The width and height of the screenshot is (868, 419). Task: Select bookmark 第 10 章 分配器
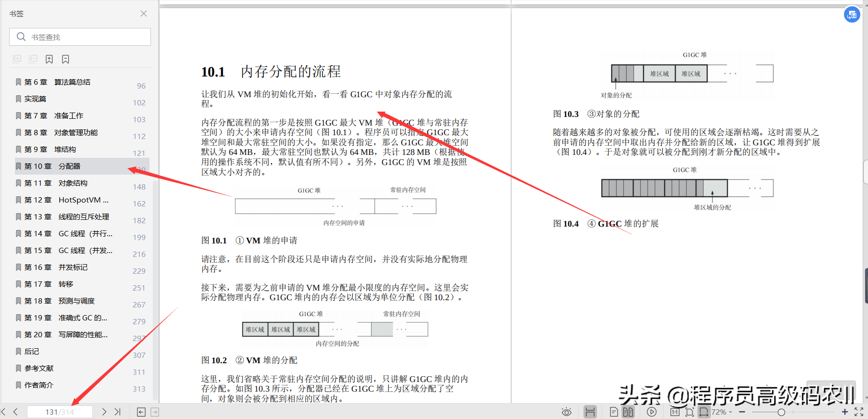coord(82,166)
